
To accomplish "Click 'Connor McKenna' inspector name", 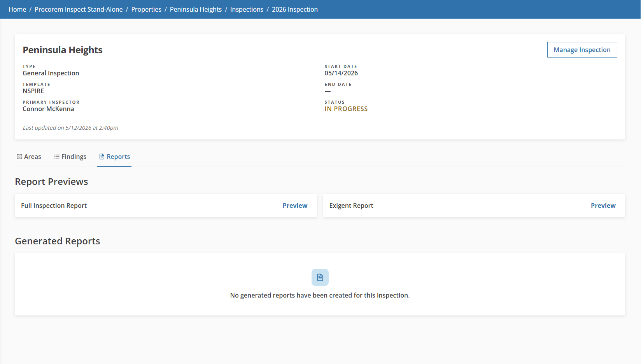I will 48,109.
